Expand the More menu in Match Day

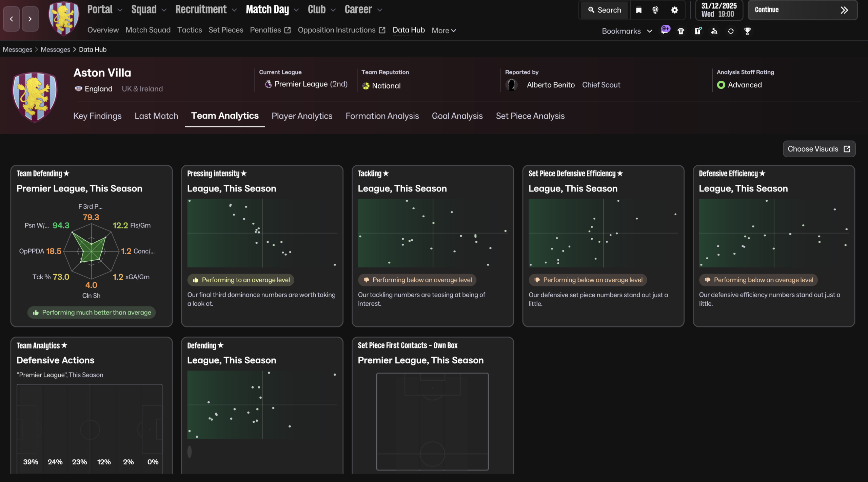[443, 31]
